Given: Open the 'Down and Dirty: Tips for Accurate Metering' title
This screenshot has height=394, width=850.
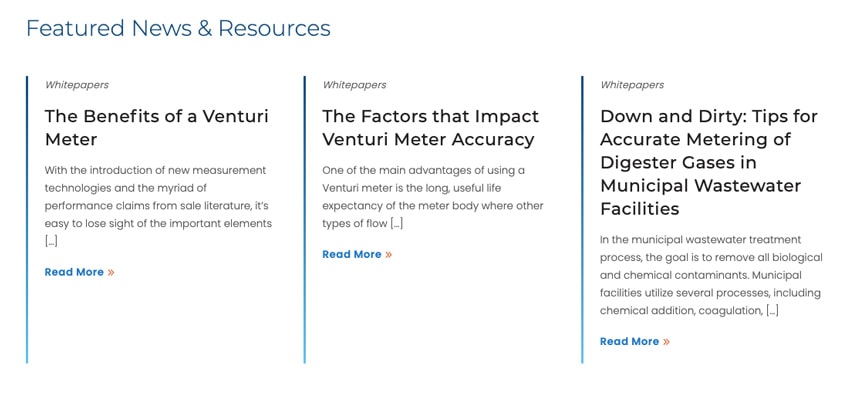Looking at the screenshot, I should coord(709,163).
